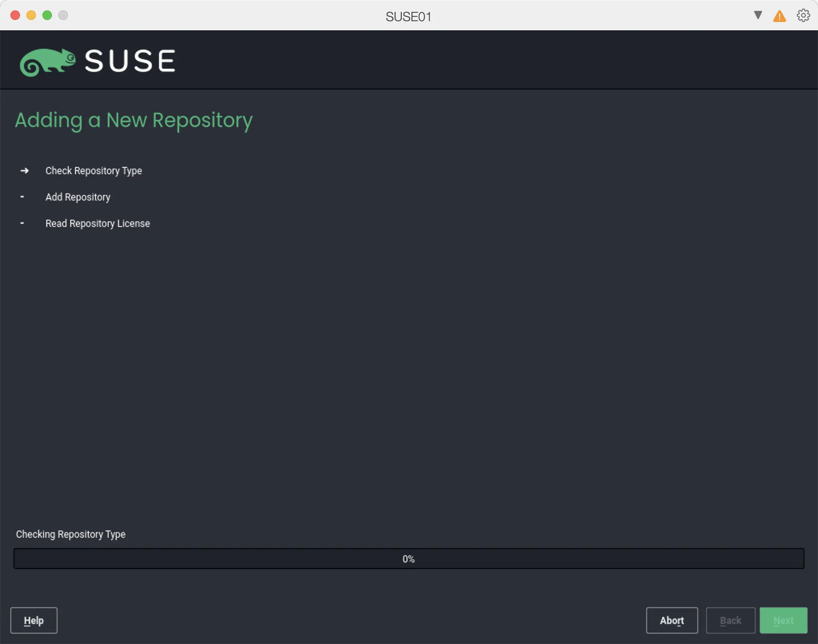Expand the Read Repository License step

tap(97, 223)
